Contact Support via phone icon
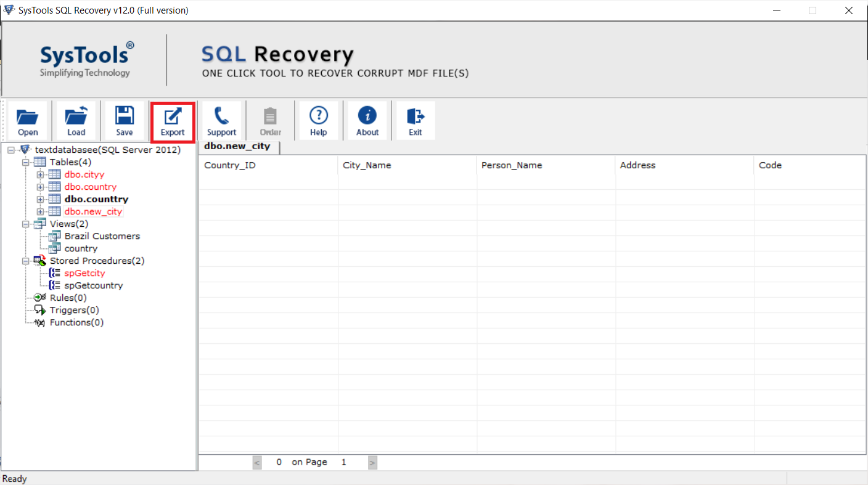868x485 pixels. [221, 121]
